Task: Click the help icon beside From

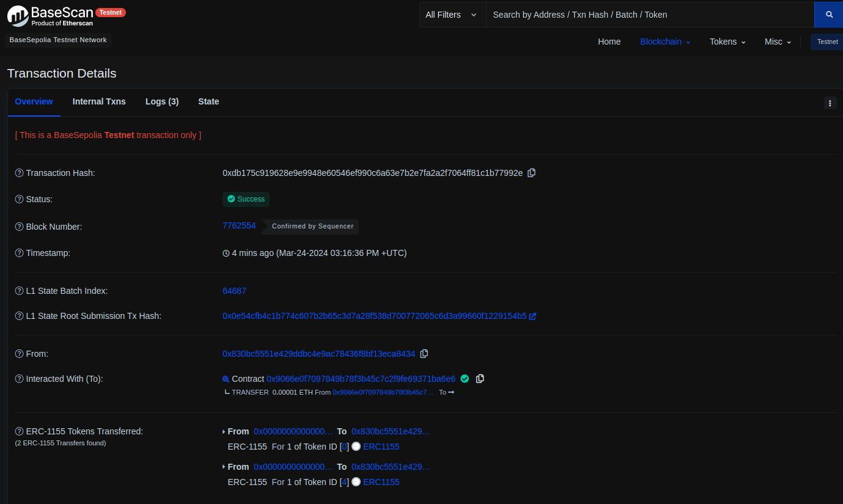Action: point(19,354)
